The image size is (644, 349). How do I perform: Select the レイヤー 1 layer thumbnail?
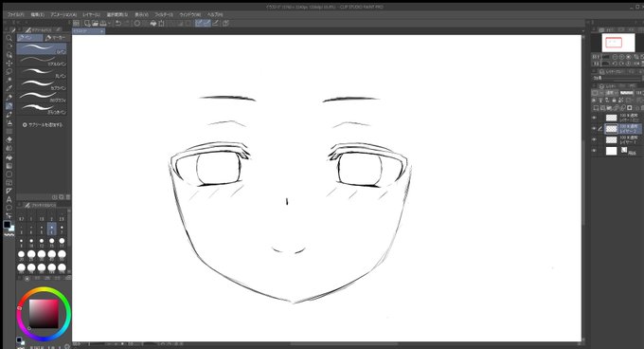[612, 139]
